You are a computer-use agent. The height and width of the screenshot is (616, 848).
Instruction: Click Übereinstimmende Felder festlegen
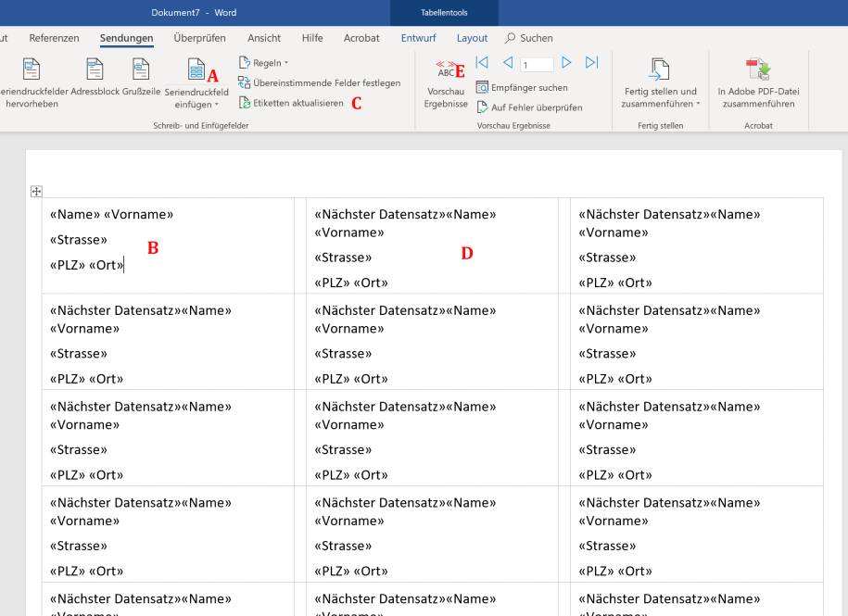319,83
